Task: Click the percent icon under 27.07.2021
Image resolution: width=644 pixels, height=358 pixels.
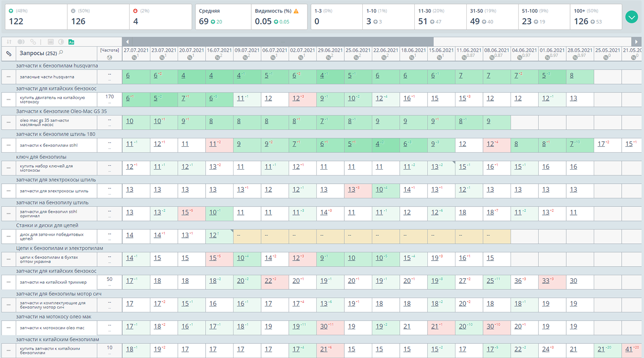Action: coord(135,57)
